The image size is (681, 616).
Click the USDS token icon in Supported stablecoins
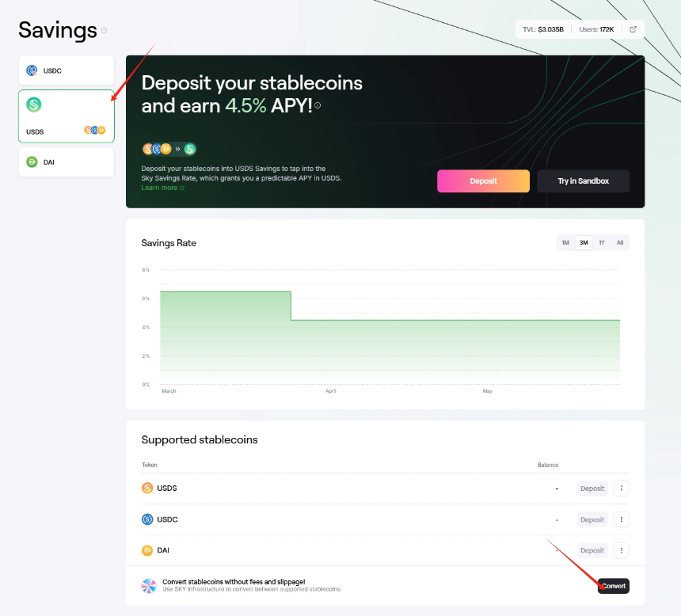147,488
